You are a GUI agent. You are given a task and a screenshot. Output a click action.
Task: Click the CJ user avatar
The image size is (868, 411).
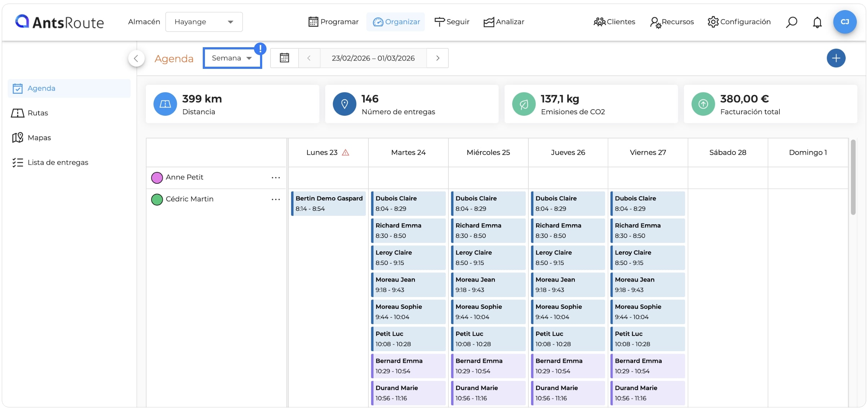(845, 22)
